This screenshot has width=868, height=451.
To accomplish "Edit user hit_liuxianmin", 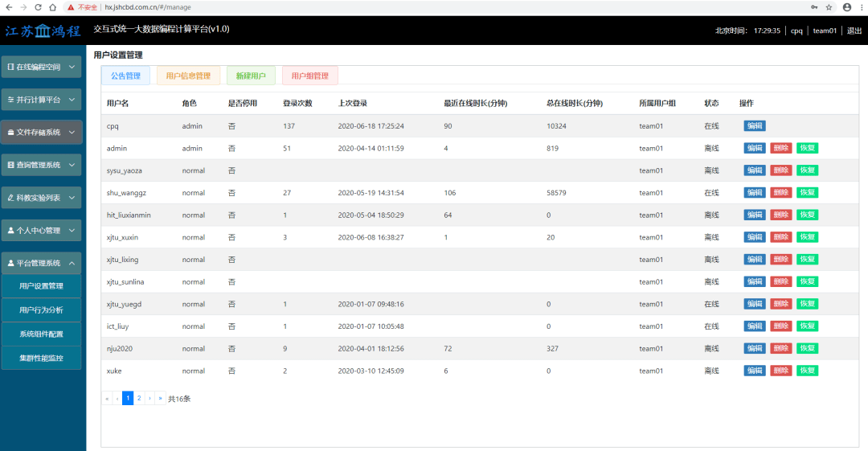I will 755,215.
